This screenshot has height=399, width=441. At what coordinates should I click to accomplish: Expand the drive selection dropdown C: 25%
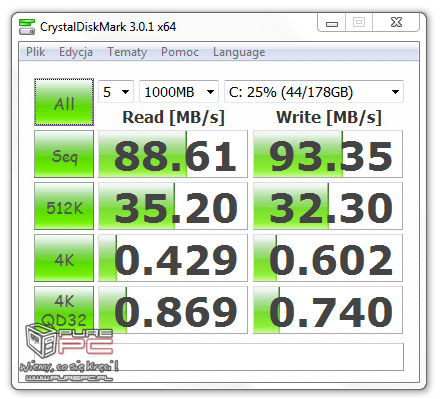tap(314, 92)
